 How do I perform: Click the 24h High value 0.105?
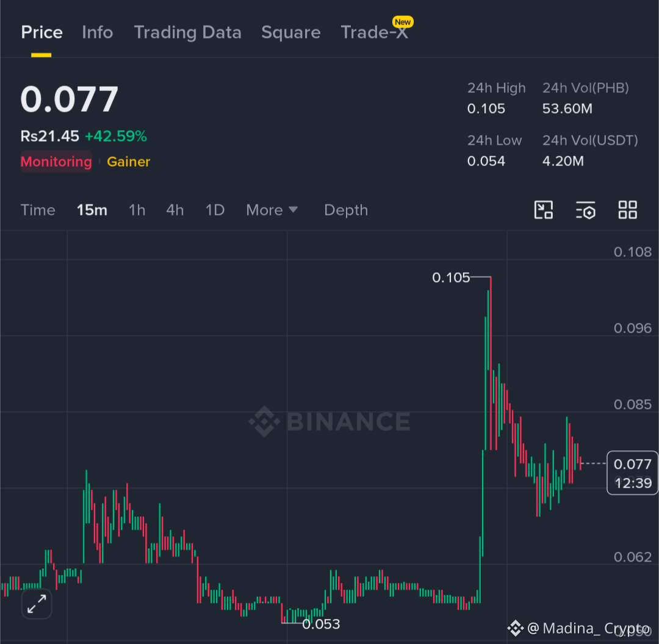[x=486, y=109]
